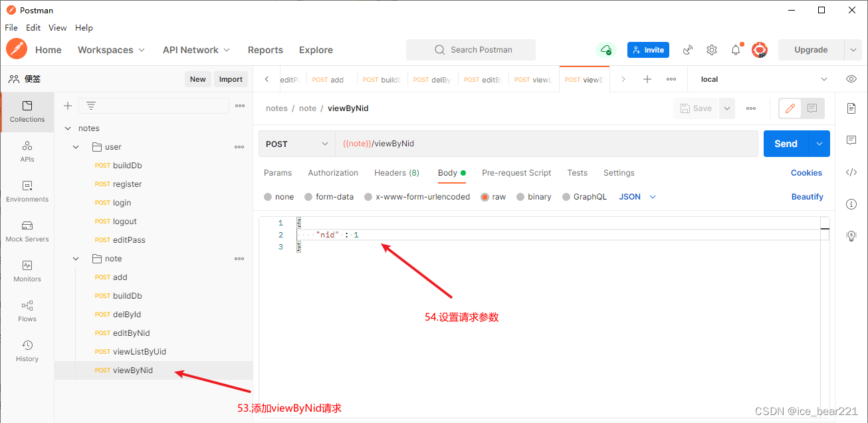
Task: Click the request URL field
Action: (546, 144)
